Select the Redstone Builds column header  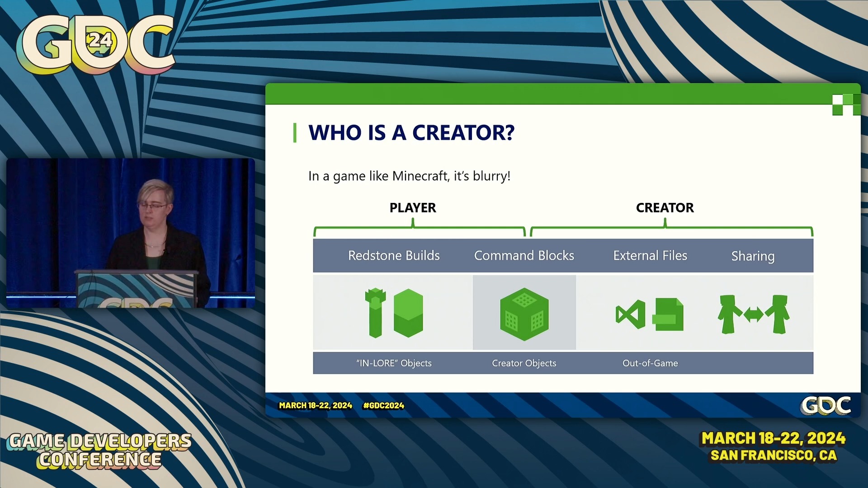tap(394, 256)
